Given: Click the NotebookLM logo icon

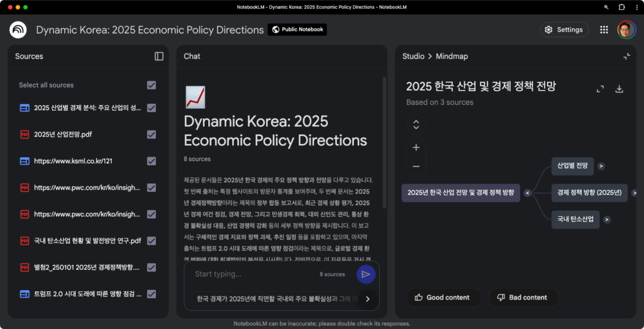Looking at the screenshot, I should (18, 30).
